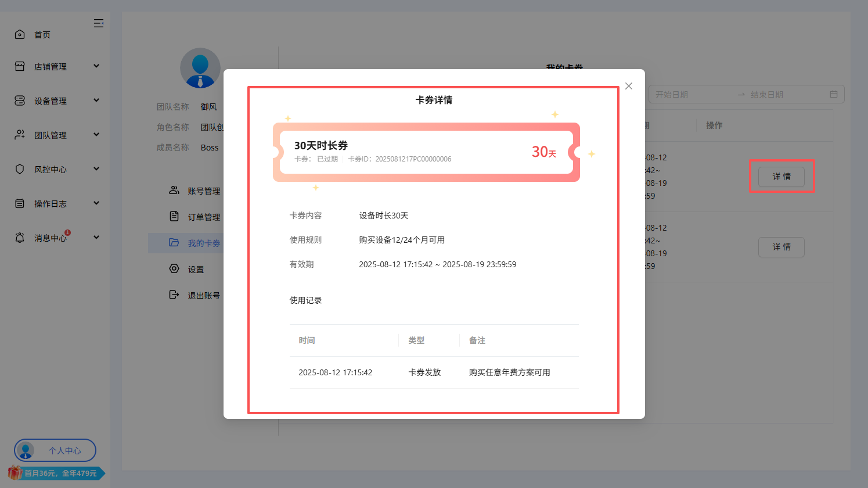Select 我的卡券 menu item

point(203,243)
